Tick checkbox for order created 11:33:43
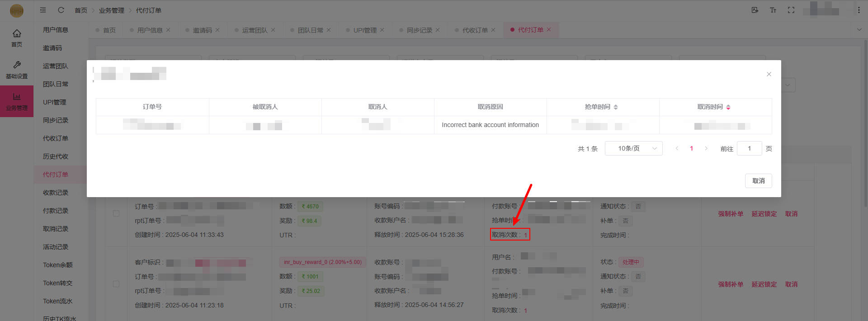The width and height of the screenshot is (868, 321). click(116, 213)
